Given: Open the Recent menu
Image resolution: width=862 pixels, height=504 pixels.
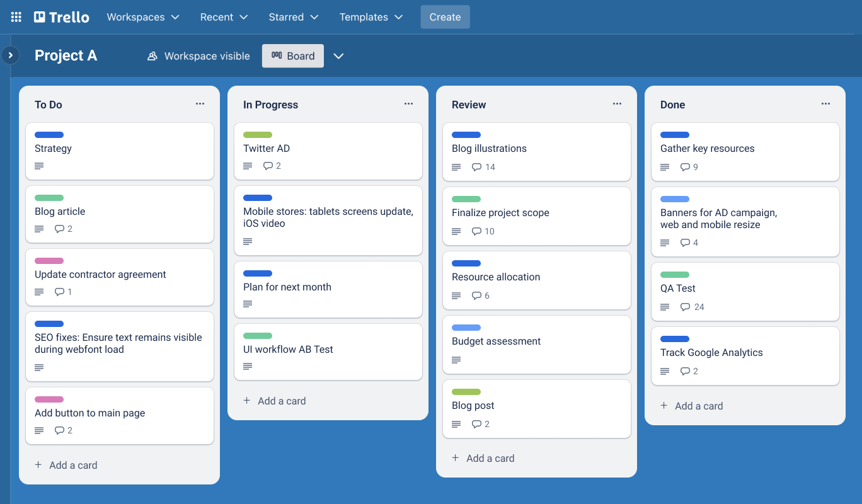Looking at the screenshot, I should (x=224, y=17).
